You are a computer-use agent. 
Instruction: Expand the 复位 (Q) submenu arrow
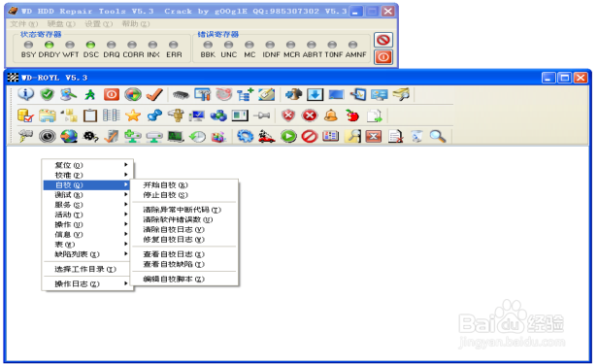126,165
